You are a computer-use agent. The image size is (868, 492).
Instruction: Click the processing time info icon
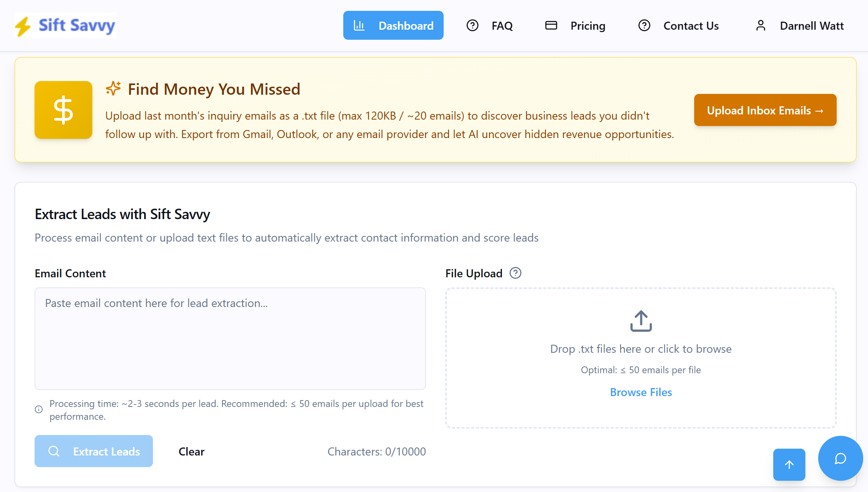(39, 409)
